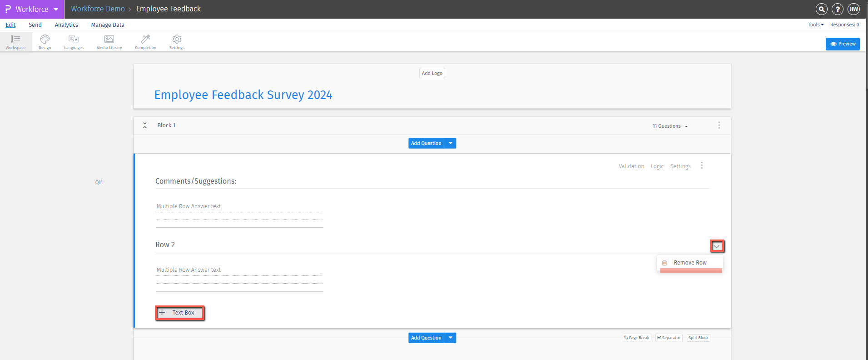Switch to the Send tab
Viewport: 868px width, 360px height.
tap(35, 25)
